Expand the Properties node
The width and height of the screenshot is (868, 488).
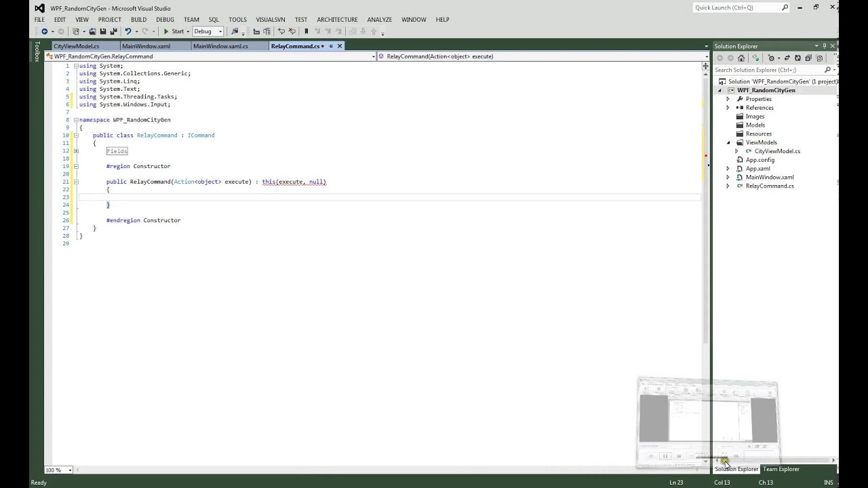(728, 99)
